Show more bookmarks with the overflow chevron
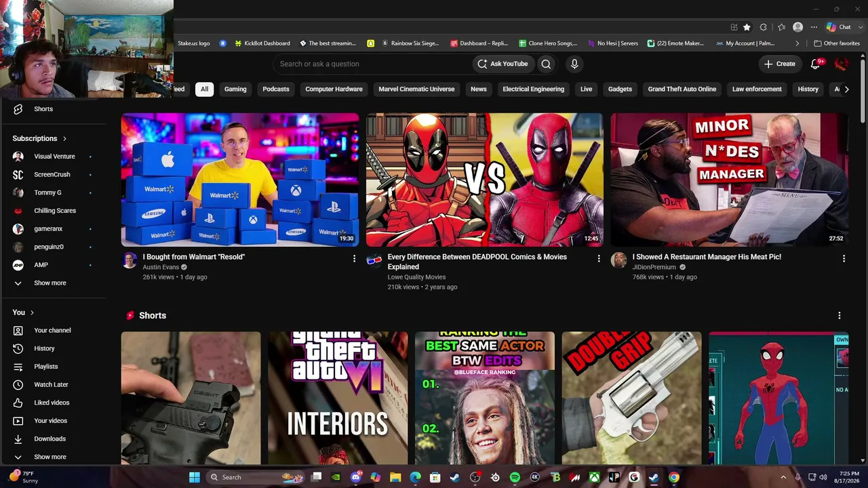The image size is (868, 488). 797,43
